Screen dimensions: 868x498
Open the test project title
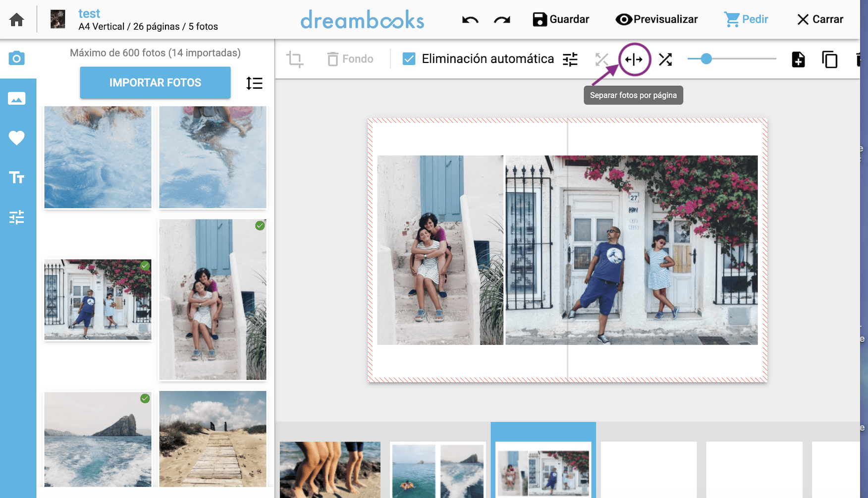click(x=89, y=13)
